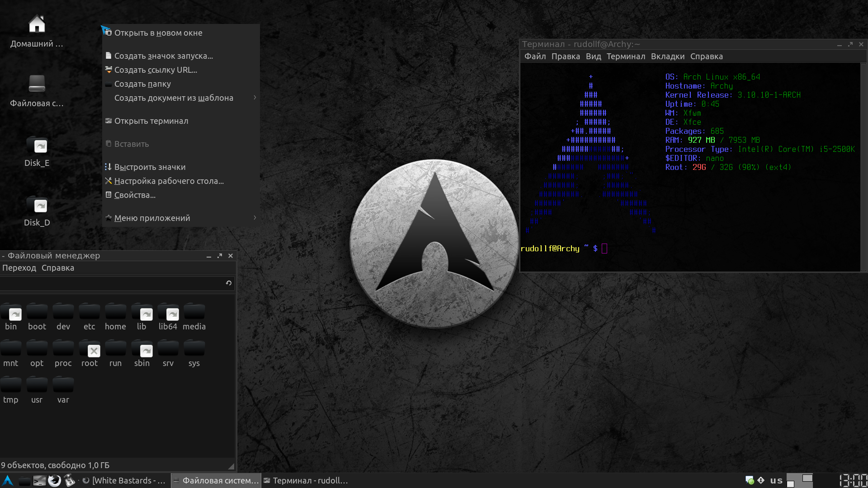This screenshot has height=488, width=868.
Task: Choose Выстроить значки in context menu
Action: point(181,167)
